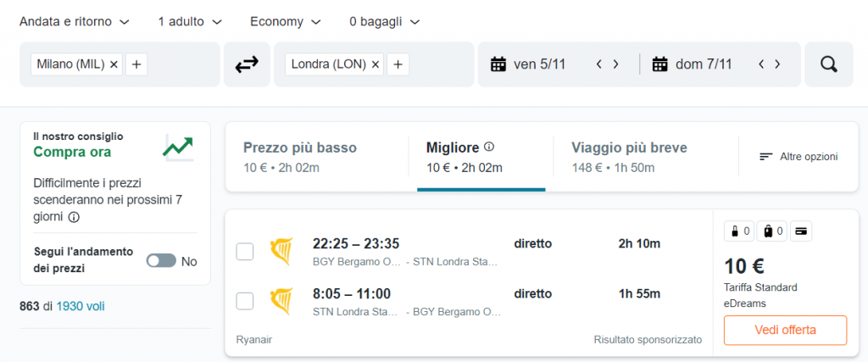868x362 pixels.
Task: Open Altre opzioni sorting options
Action: tap(798, 157)
